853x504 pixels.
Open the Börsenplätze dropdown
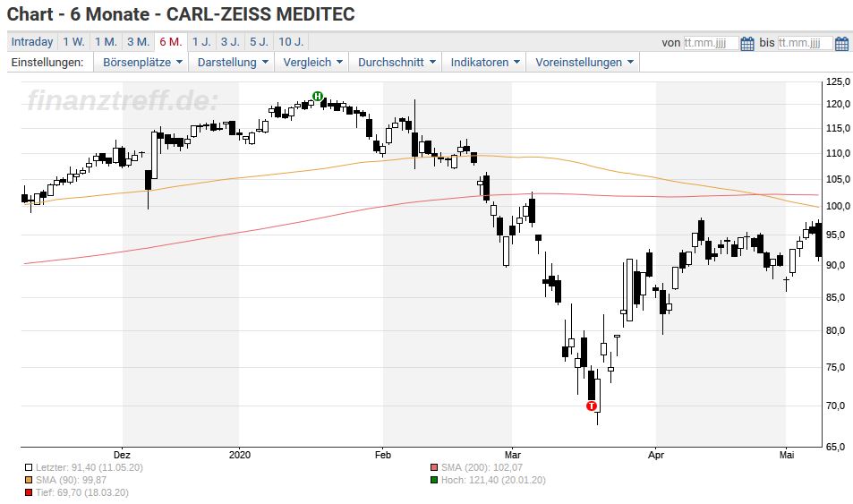[x=141, y=62]
